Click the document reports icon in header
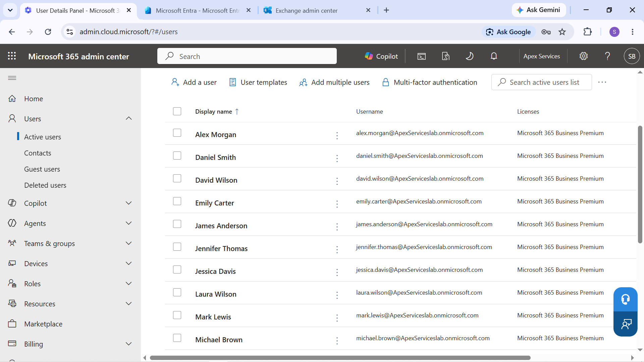This screenshot has width=644, height=362. coord(446,56)
